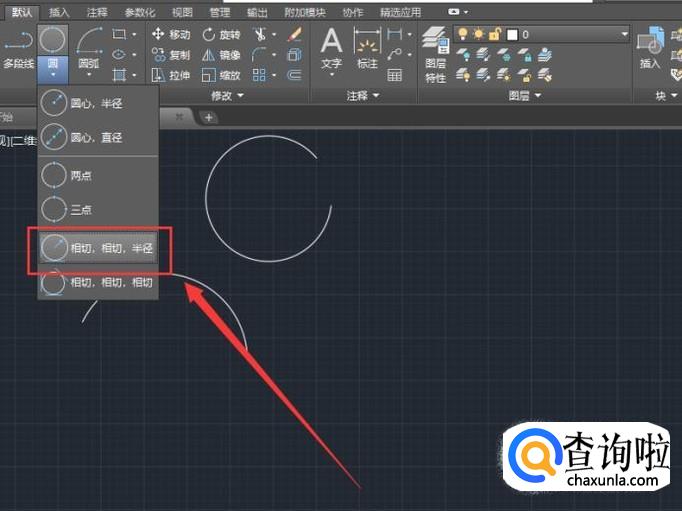Click the Fillet corner icon
The image size is (682, 511).
[259, 55]
